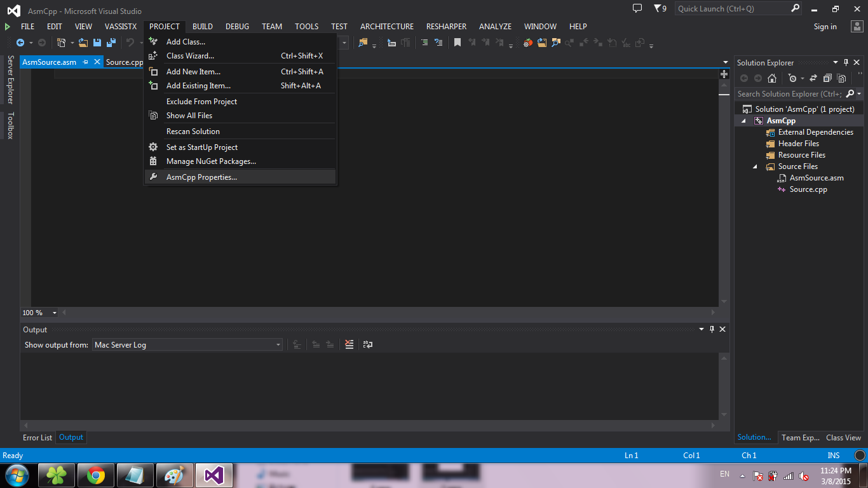Close the AsmSource.asm tab
This screenshot has width=868, height=488.
pos(97,62)
